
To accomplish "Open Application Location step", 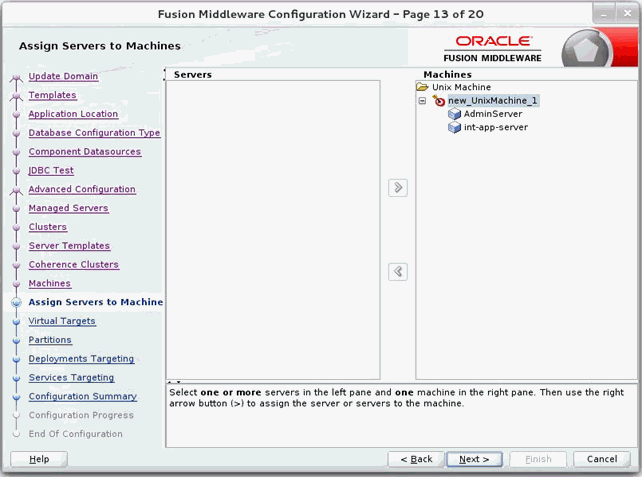I will (x=73, y=114).
